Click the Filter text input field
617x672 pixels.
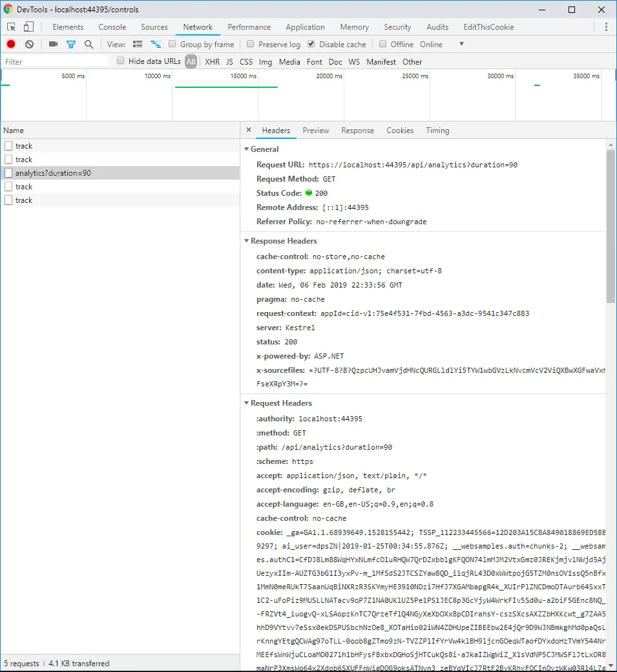(x=56, y=62)
